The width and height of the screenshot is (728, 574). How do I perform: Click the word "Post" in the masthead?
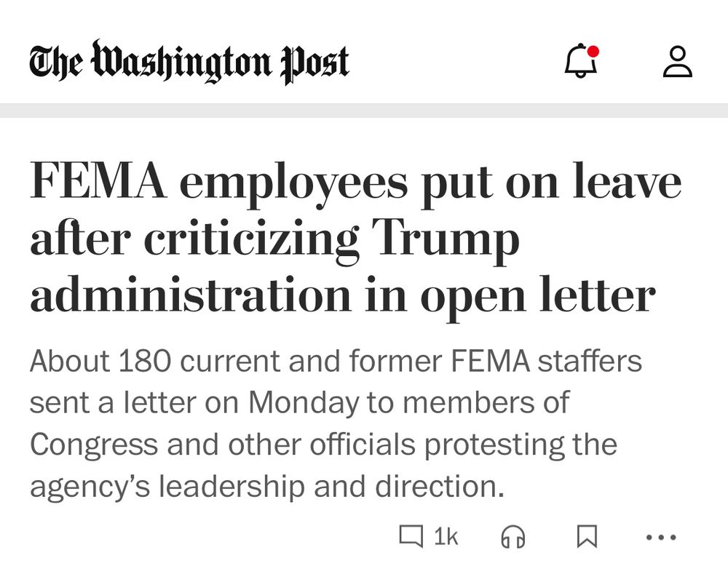314,65
